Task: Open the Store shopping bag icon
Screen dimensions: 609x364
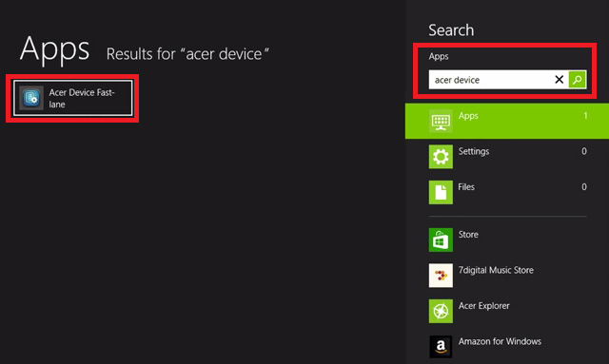Action: (441, 239)
